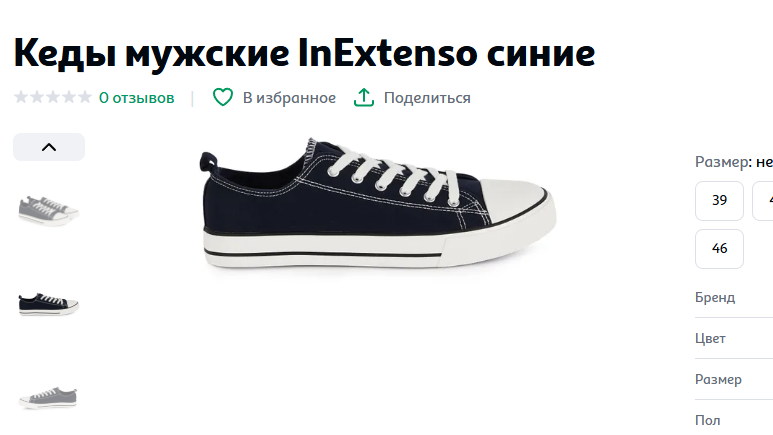The width and height of the screenshot is (773, 435).
Task: Click the first grey rating star
Action: (x=21, y=97)
